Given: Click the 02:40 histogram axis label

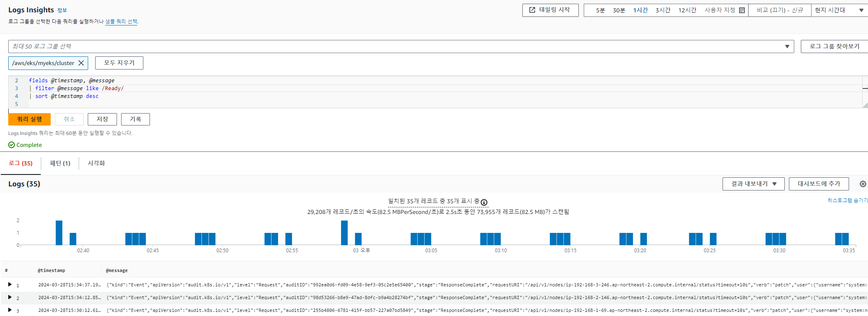Looking at the screenshot, I should 83,250.
